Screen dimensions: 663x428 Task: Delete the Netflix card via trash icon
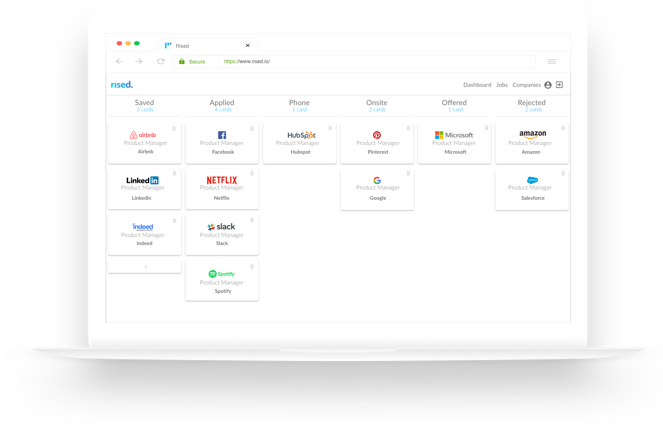coord(252,173)
